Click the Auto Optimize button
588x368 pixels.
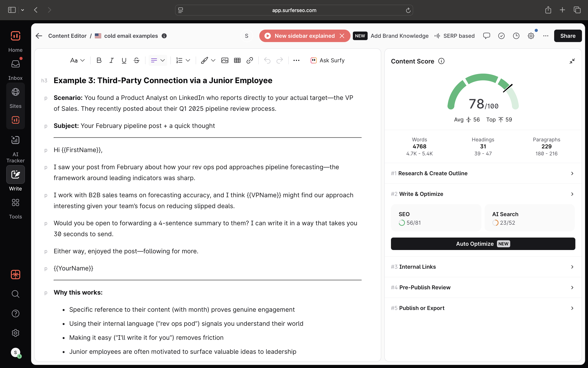tap(483, 244)
